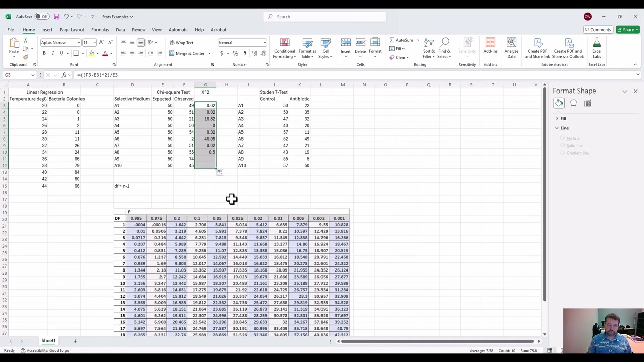The image size is (644, 362).
Task: Click Auto Fill Options button below selection
Action: tap(220, 172)
